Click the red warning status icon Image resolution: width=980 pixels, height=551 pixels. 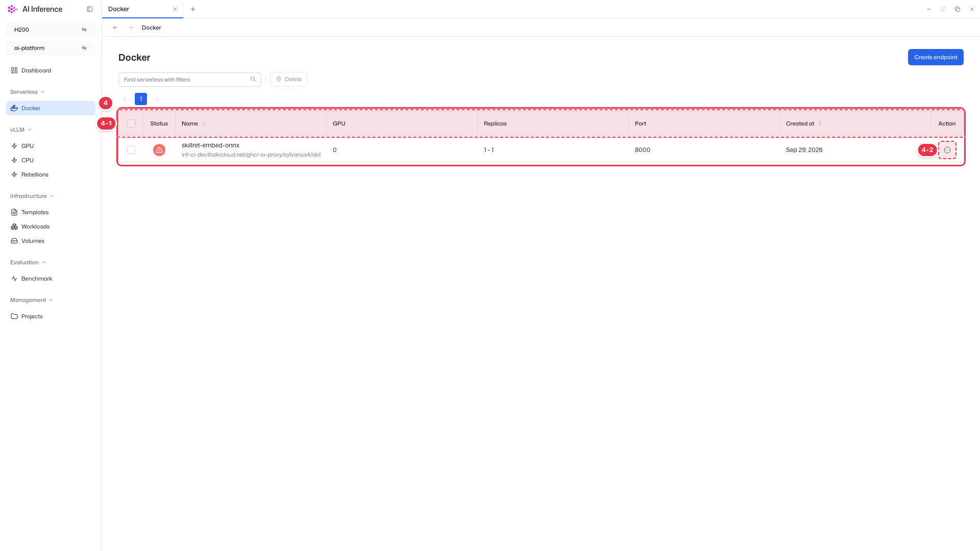point(159,150)
